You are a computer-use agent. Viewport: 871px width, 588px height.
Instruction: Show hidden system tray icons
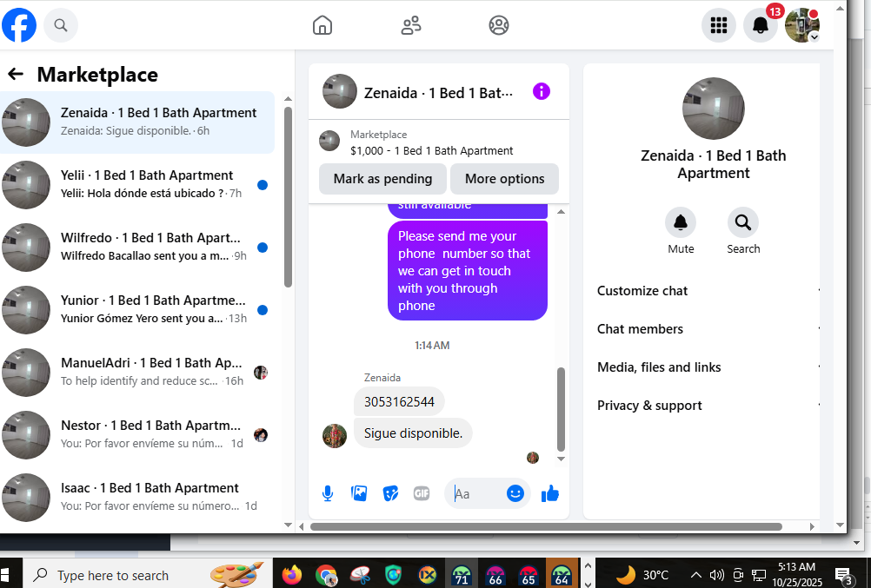pos(695,575)
